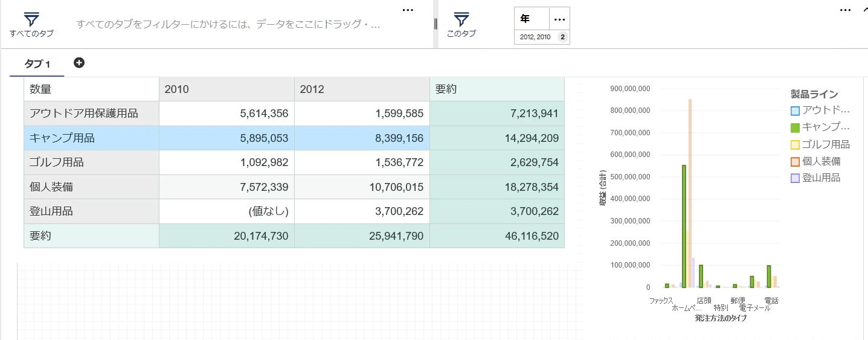Click the tall green キャンプ bar over ホームページ
This screenshot has width=868, height=340.
click(684, 226)
